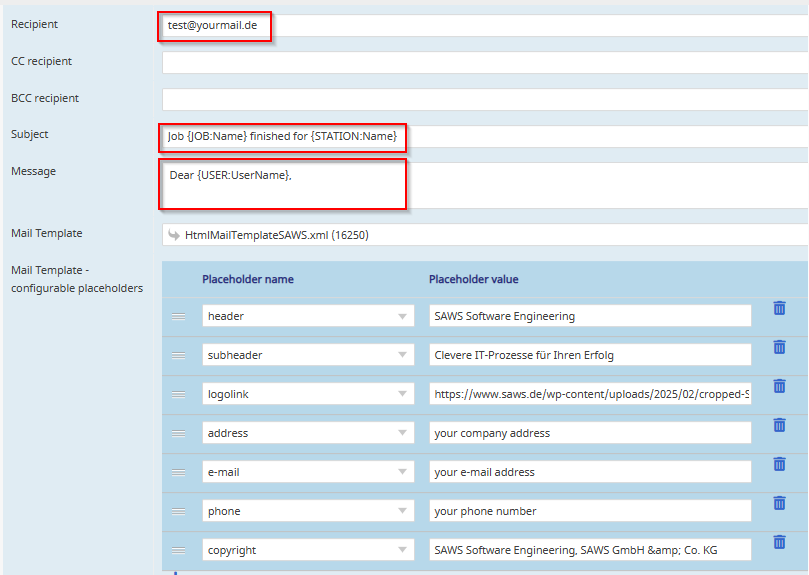Click the HtmlMailTemplateSAWS.xml template field
Screen dimensions: 809x575
tap(485, 235)
